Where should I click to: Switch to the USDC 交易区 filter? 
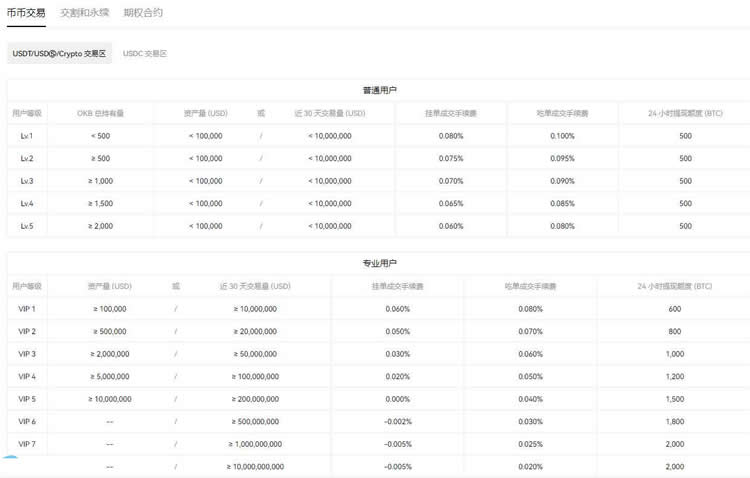(x=145, y=53)
